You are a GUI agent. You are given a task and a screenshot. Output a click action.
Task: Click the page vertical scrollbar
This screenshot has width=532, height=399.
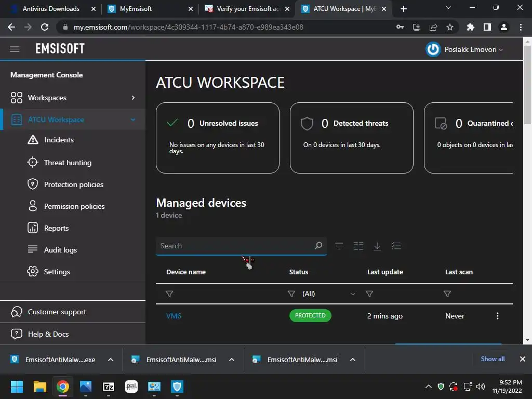point(527,85)
